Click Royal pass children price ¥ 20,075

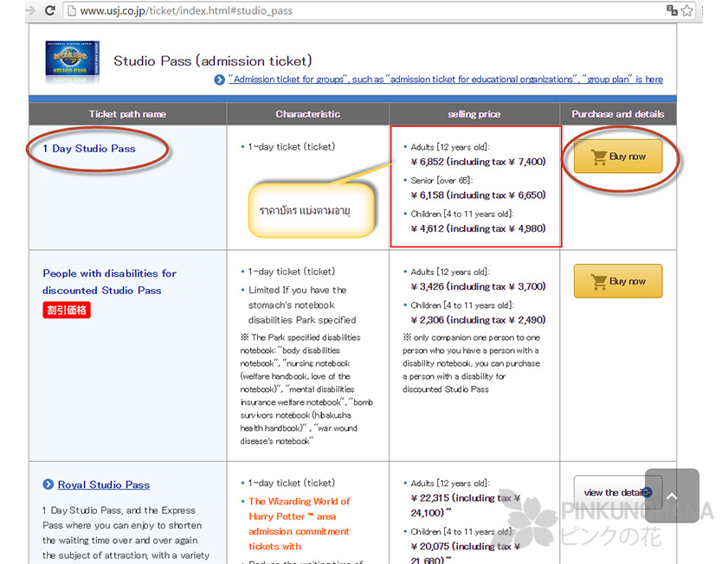point(466,554)
